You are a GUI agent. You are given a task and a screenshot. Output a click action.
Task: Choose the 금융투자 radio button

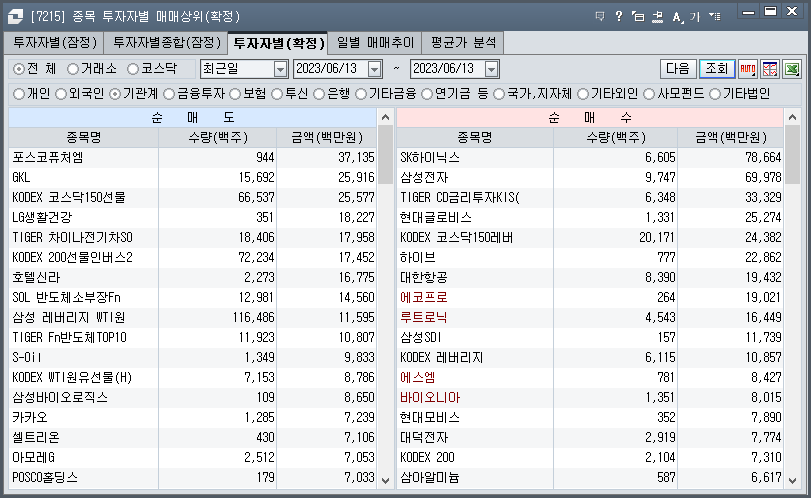(x=169, y=94)
